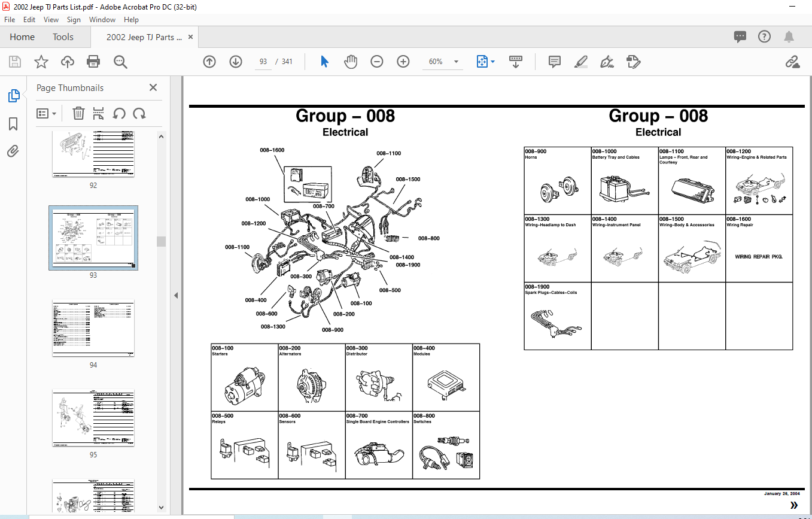Insert page break print icon in thumbnails
The height and width of the screenshot is (519, 812).
[99, 113]
